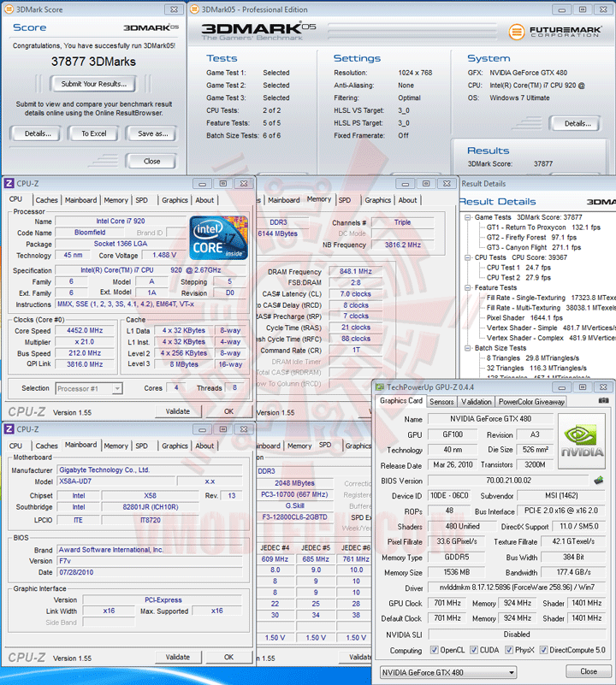Collapse the Game Tests tree node
The image size is (616, 685).
tap(467, 217)
